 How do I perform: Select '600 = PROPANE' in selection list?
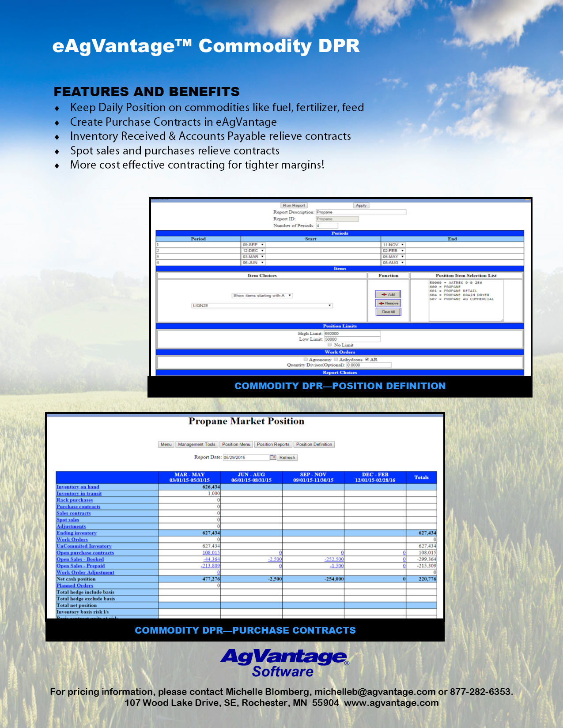(x=445, y=287)
